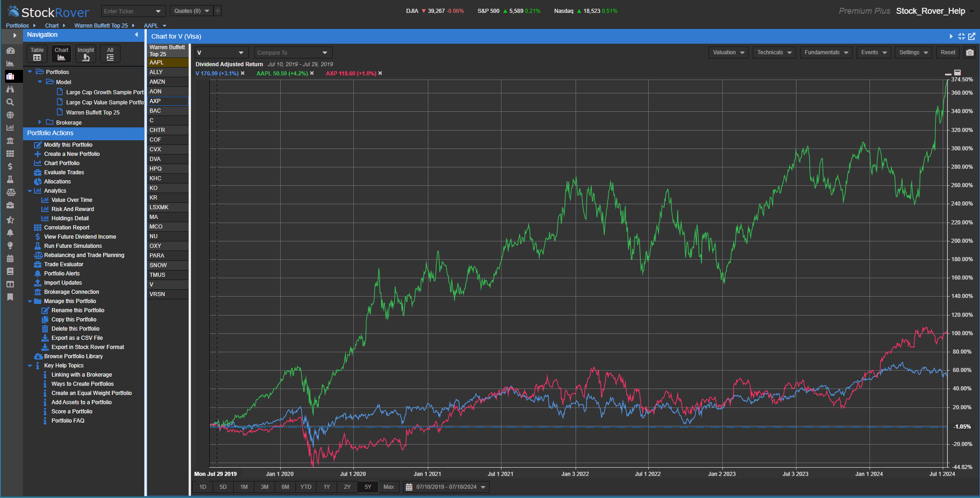Open the Technicals dropdown
The height and width of the screenshot is (498, 980).
pos(774,52)
